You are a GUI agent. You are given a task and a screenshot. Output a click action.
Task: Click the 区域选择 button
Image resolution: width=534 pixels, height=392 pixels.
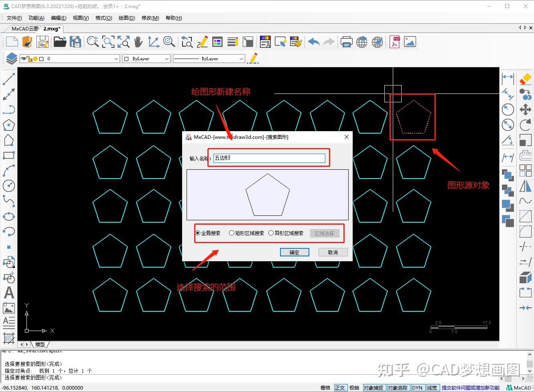pyautogui.click(x=325, y=233)
